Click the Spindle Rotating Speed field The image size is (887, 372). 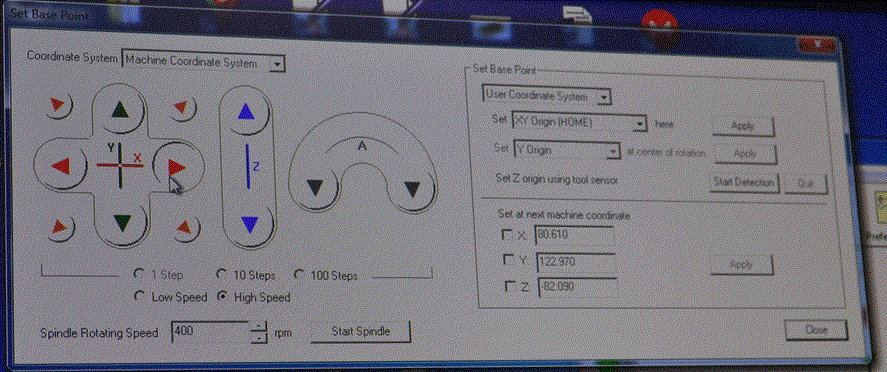pos(210,331)
